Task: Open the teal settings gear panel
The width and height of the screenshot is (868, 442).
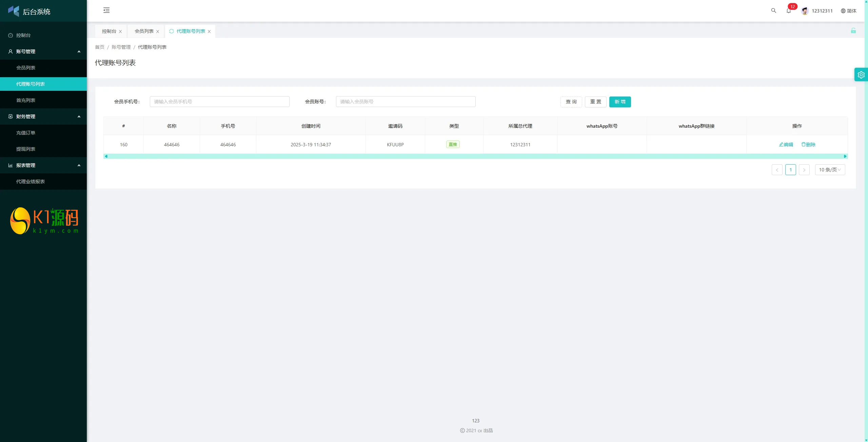Action: [861, 75]
